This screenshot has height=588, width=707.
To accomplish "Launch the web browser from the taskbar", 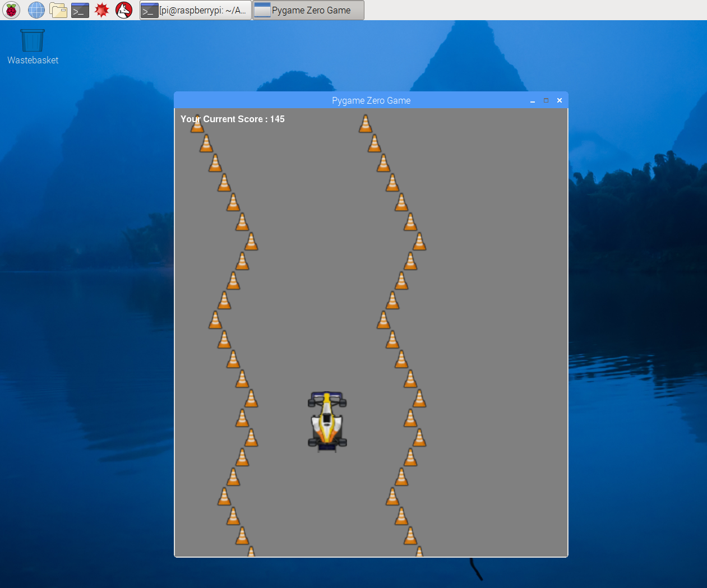I will point(36,10).
